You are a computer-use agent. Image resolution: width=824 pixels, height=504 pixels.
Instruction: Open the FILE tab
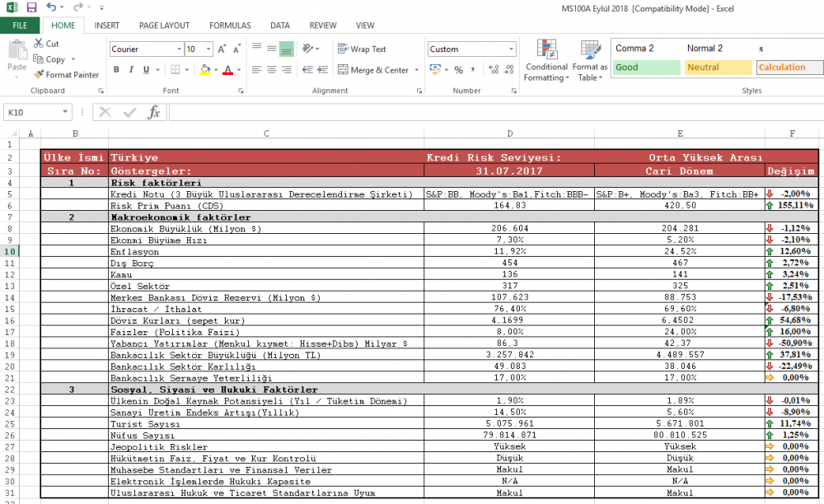20,26
